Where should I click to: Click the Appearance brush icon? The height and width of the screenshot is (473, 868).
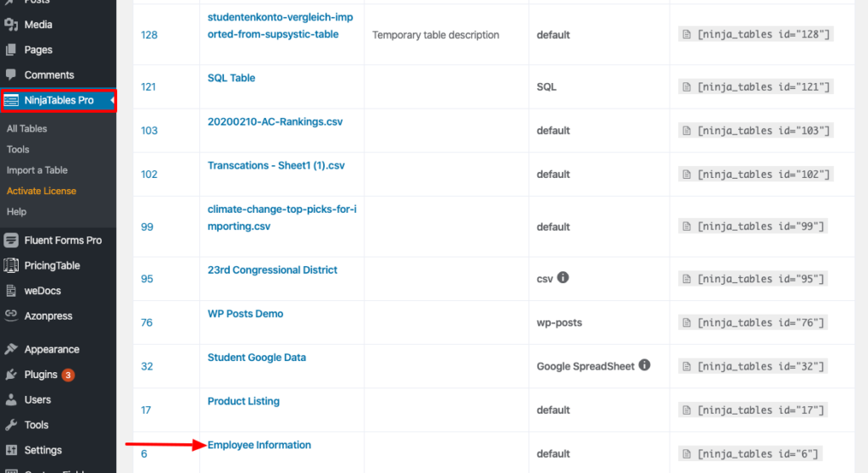[x=11, y=349]
